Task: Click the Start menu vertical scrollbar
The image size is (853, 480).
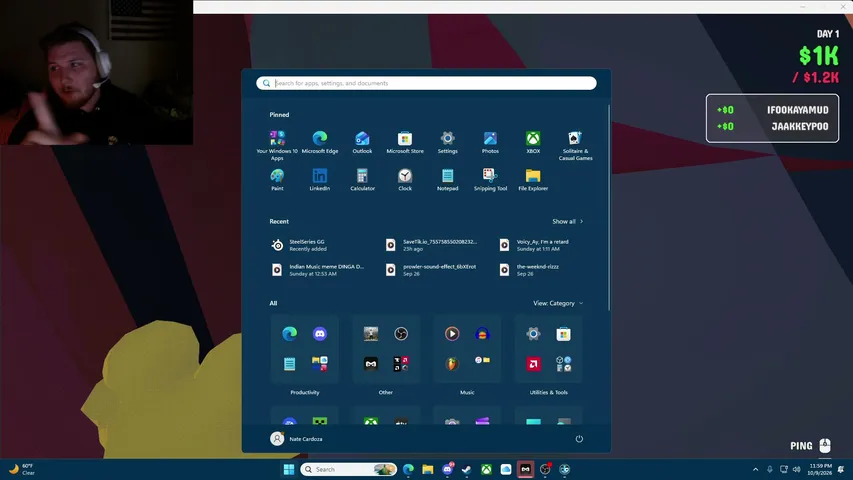Action: point(608,208)
